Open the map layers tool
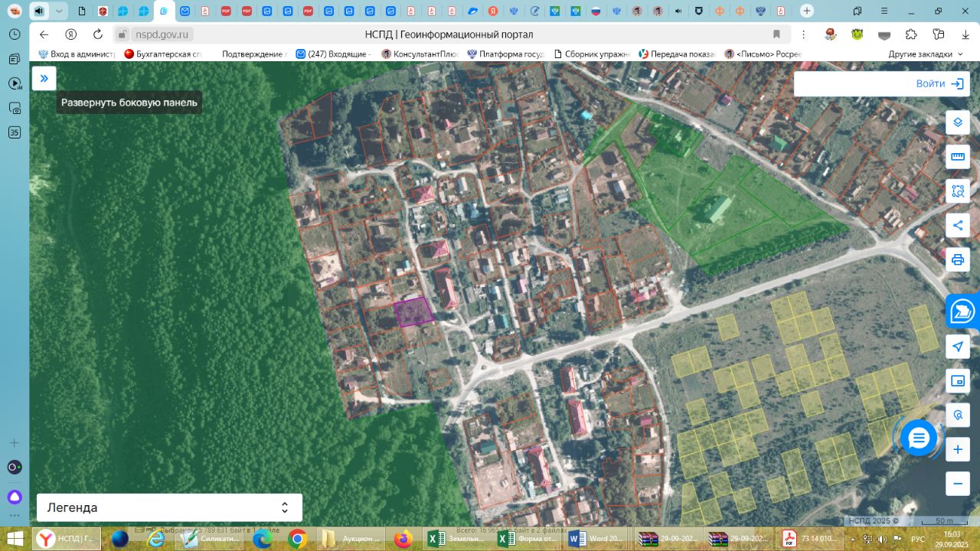The image size is (980, 551). pyautogui.click(x=957, y=122)
